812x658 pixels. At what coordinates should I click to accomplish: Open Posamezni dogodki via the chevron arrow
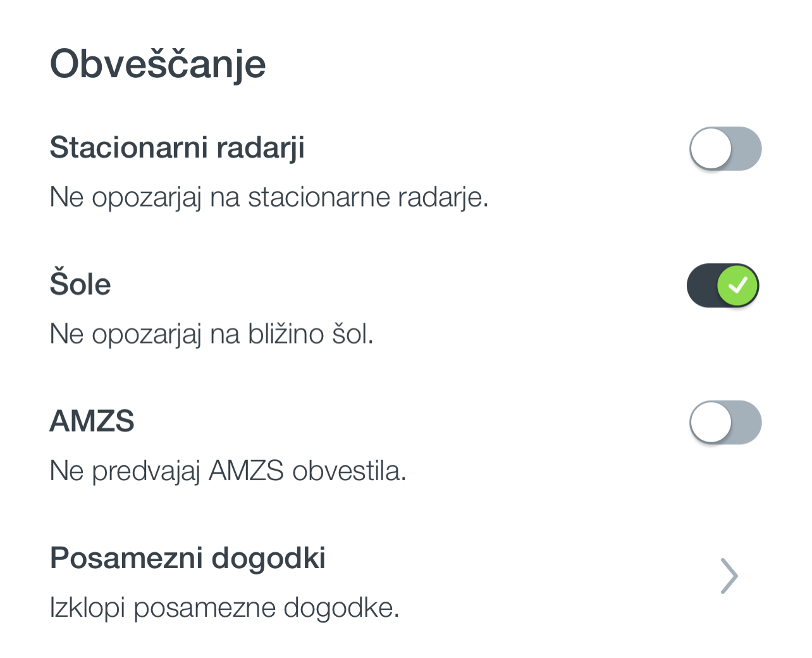[729, 576]
